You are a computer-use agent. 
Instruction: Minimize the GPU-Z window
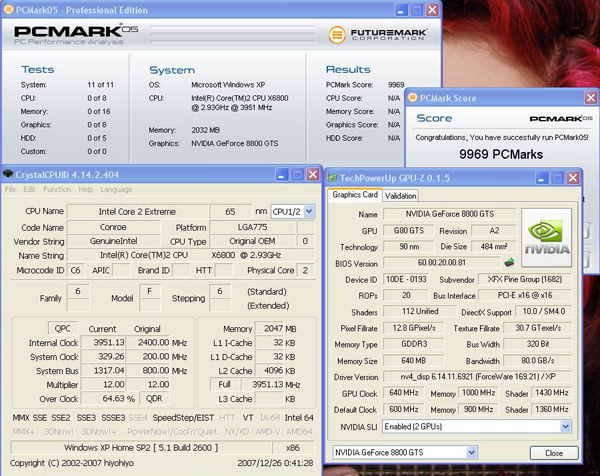coord(542,178)
